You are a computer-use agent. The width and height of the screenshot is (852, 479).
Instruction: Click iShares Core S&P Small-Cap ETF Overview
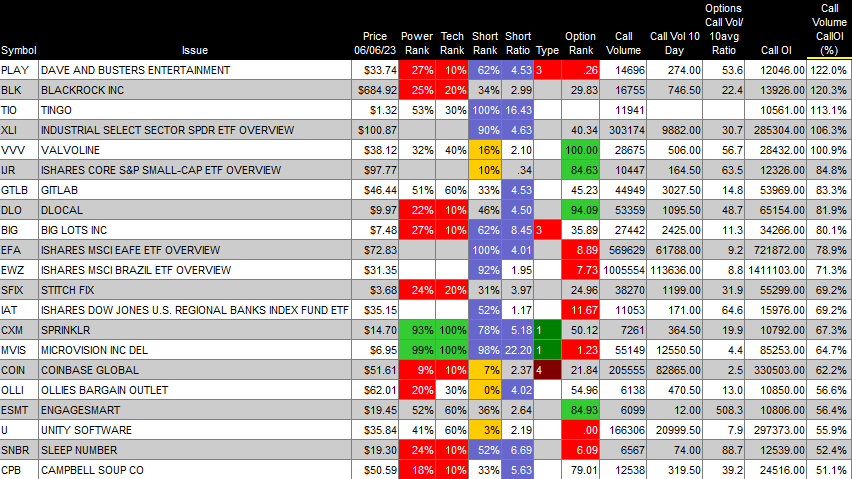[161, 171]
